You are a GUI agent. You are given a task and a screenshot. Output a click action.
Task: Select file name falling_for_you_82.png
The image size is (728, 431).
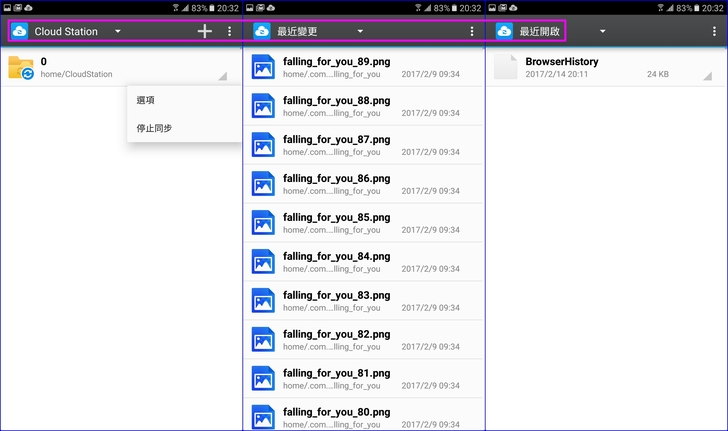pyautogui.click(x=337, y=335)
